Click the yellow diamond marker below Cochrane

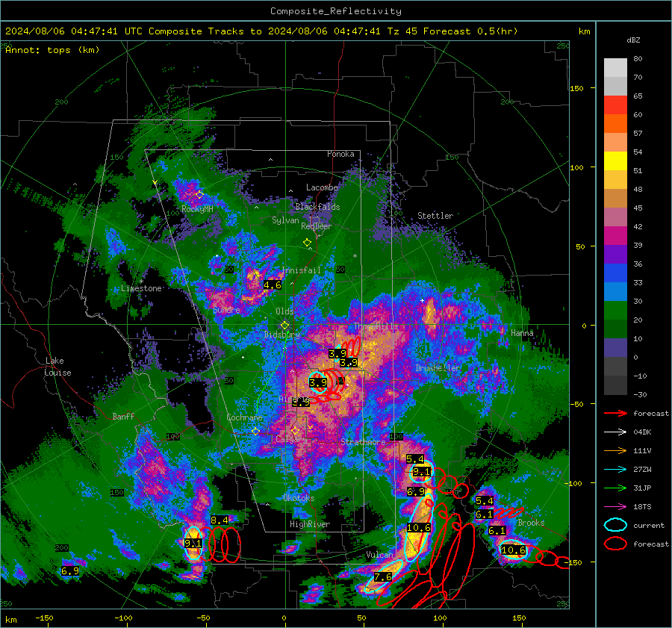[255, 432]
